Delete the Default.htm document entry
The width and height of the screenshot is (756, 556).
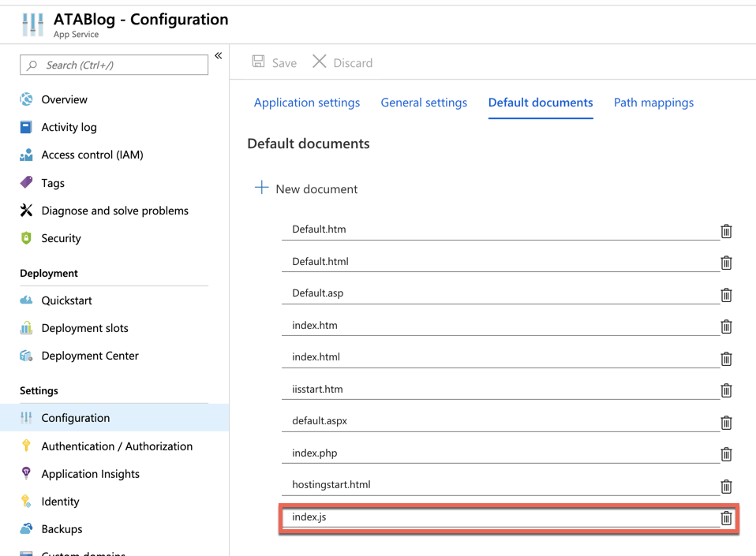coord(726,231)
